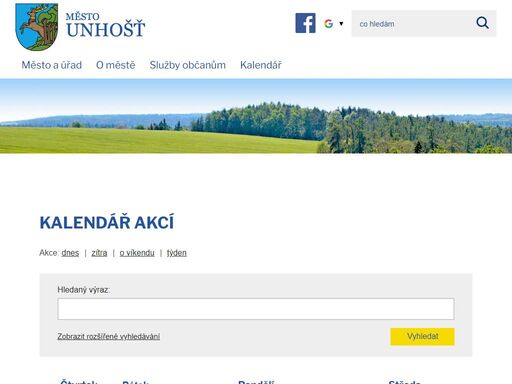
Task: Show events 'o víkendu'
Action: pyautogui.click(x=137, y=253)
